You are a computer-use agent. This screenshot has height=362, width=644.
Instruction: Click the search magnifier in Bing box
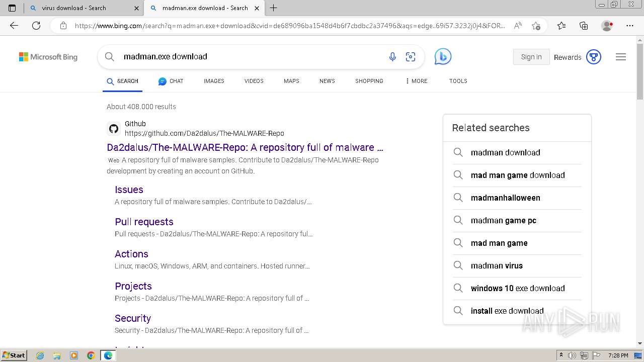(110, 57)
